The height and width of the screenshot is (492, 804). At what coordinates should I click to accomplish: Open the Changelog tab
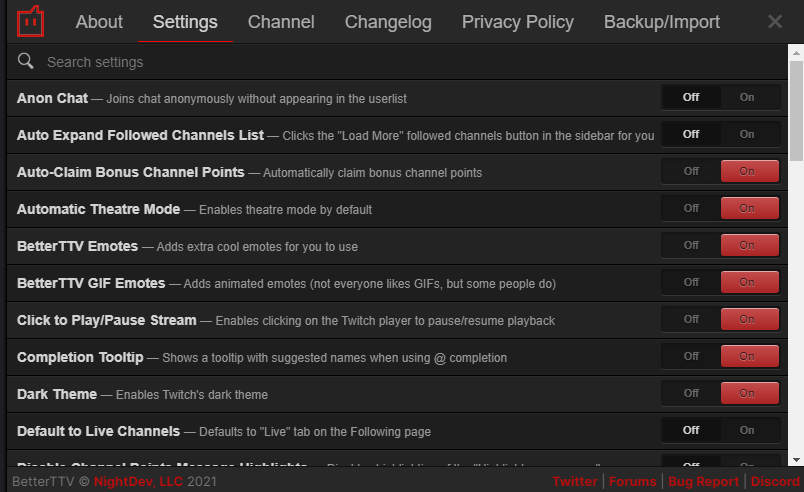coord(388,22)
